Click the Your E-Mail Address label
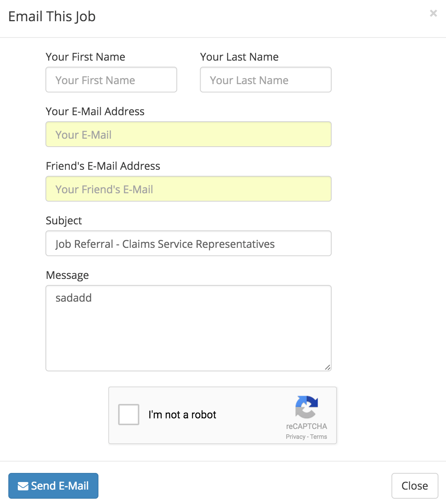The height and width of the screenshot is (504, 446). click(95, 111)
